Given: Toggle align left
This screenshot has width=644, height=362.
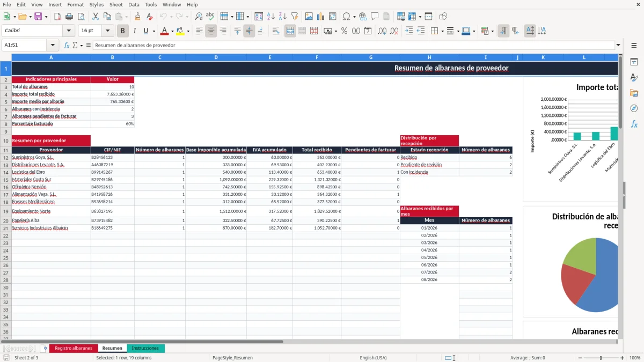Looking at the screenshot, I should (x=199, y=31).
